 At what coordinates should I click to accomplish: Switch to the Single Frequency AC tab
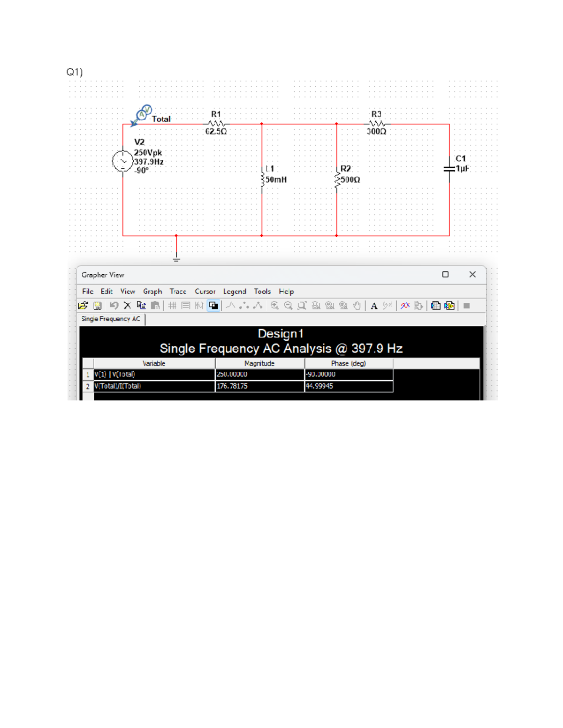point(111,319)
